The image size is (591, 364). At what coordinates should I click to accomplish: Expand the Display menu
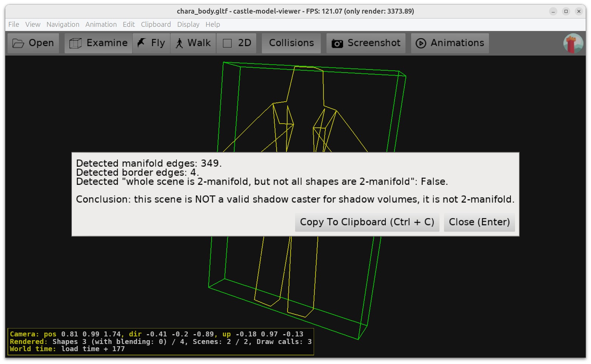coord(188,25)
